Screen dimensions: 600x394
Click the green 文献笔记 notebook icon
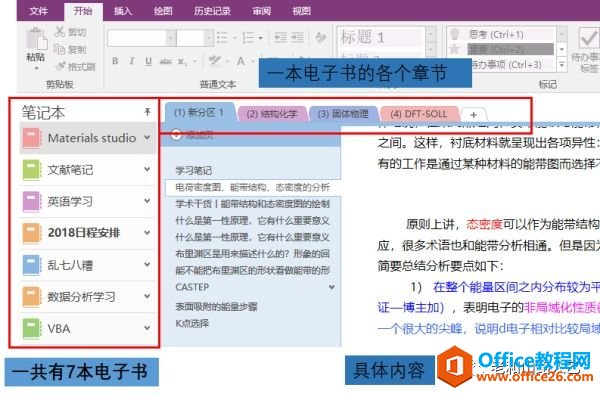[32, 170]
